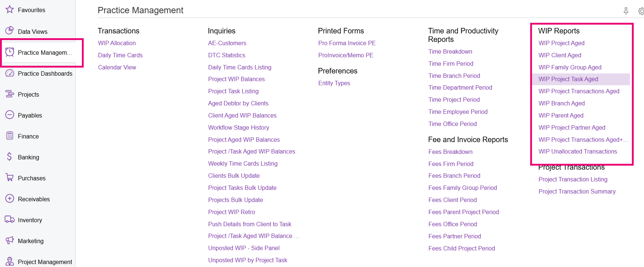Open Project Management sidebar menu item
The image size is (644, 267).
pyautogui.click(x=45, y=262)
